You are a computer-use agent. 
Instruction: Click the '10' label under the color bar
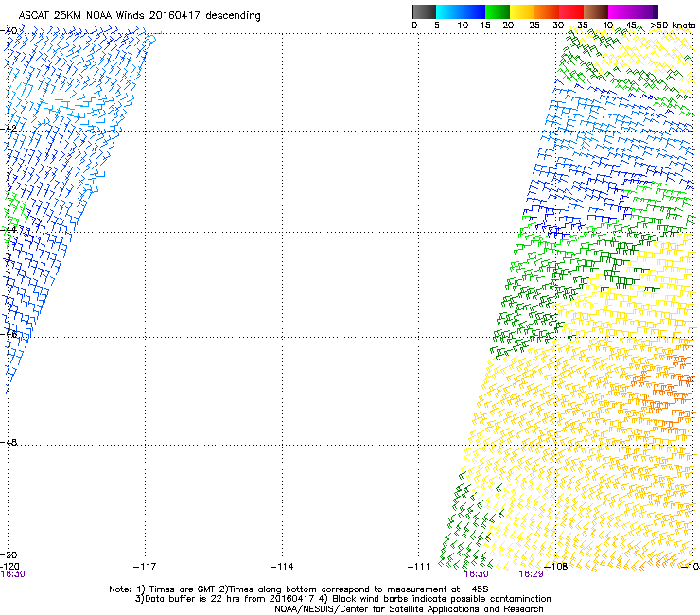463,26
